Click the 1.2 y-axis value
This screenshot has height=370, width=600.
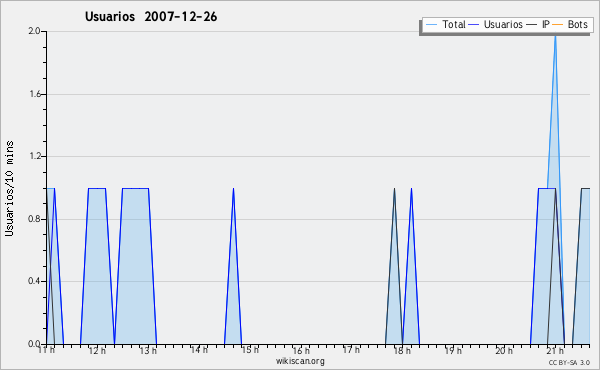[x=35, y=156]
